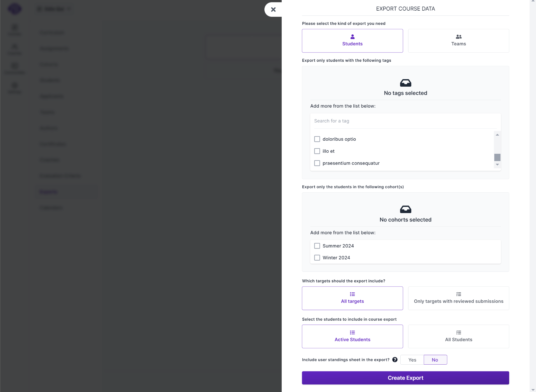
Task: Click the reviewed-submissions targets list icon
Action: point(458,294)
